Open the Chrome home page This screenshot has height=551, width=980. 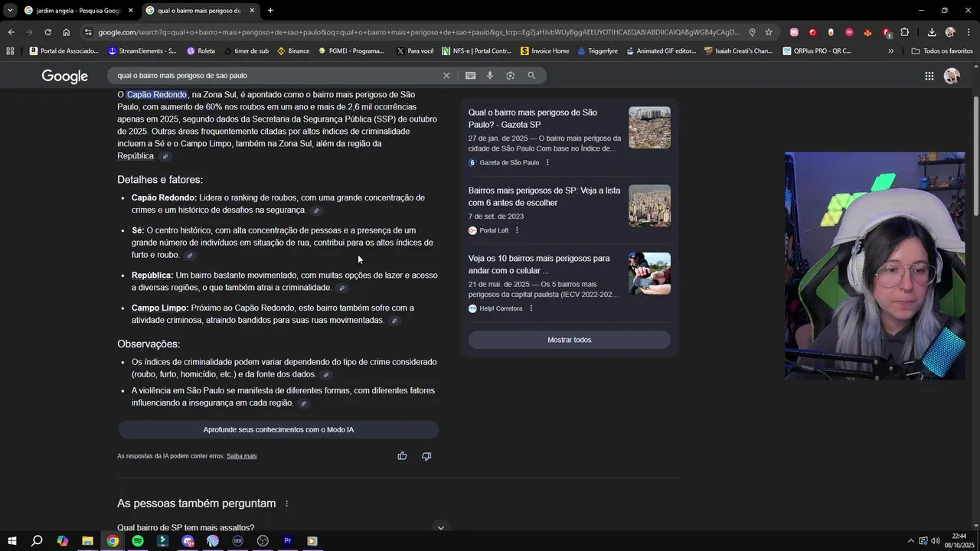67,32
